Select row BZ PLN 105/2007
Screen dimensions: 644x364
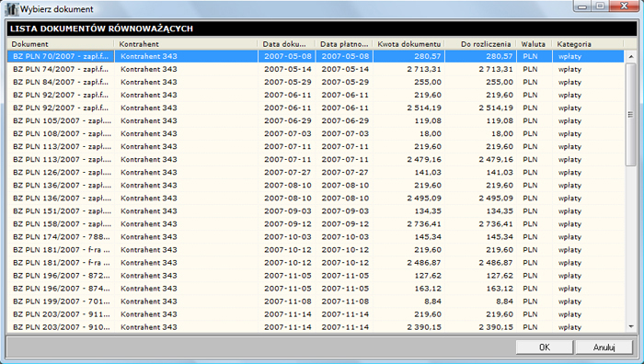click(x=316, y=120)
